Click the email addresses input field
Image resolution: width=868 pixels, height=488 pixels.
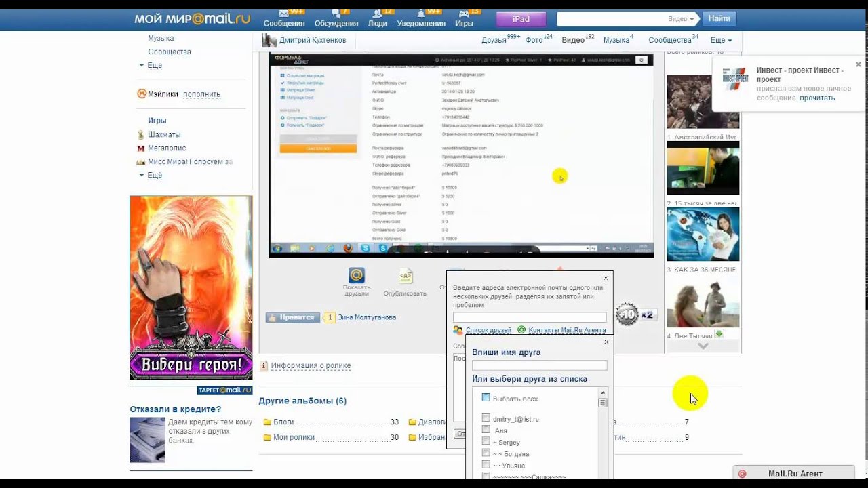(530, 317)
